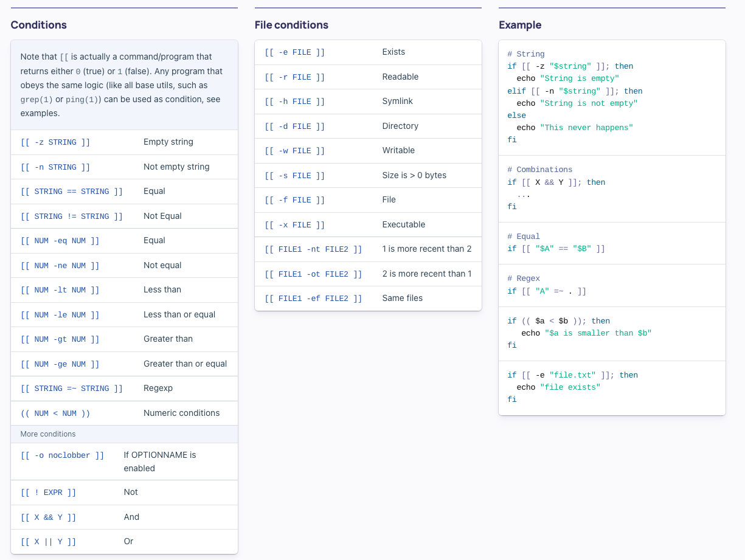Click the [[ X || Y ]] code
This screenshot has width=745, height=560.
tap(49, 542)
